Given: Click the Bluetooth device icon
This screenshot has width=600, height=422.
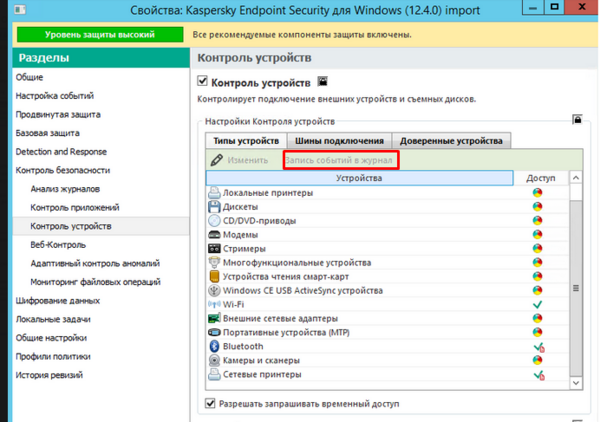Looking at the screenshot, I should [x=214, y=346].
